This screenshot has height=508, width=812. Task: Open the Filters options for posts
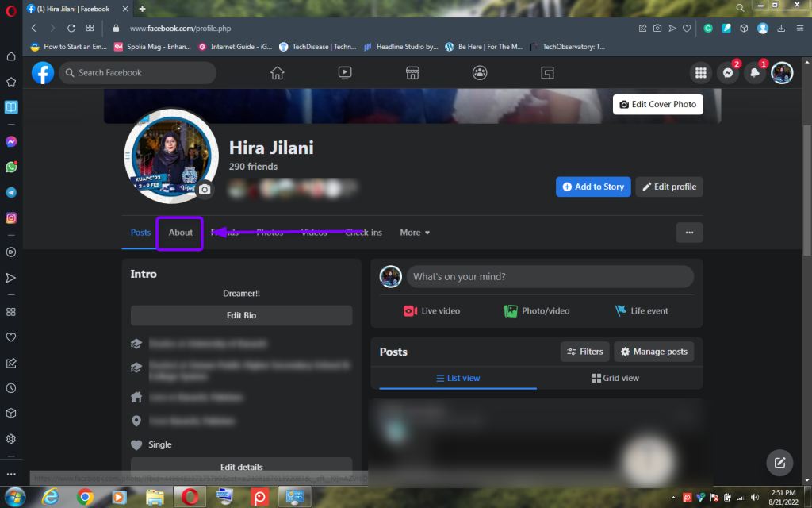(584, 352)
